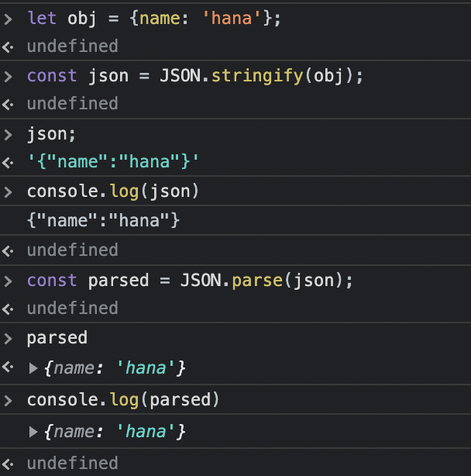Select 'undefined' result under JSON.stringify line

pos(73,104)
